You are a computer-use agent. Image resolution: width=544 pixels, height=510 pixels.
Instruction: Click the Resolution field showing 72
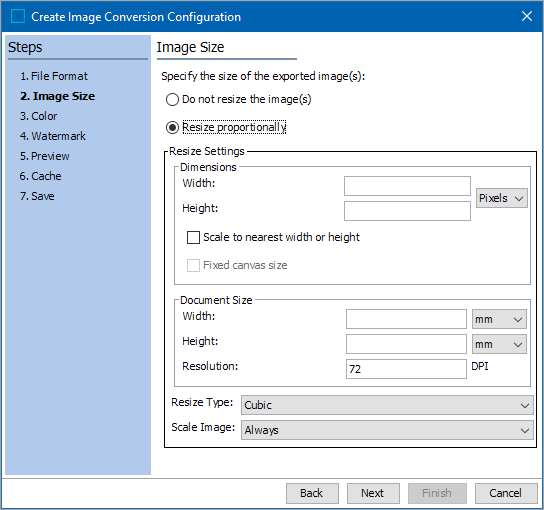406,369
